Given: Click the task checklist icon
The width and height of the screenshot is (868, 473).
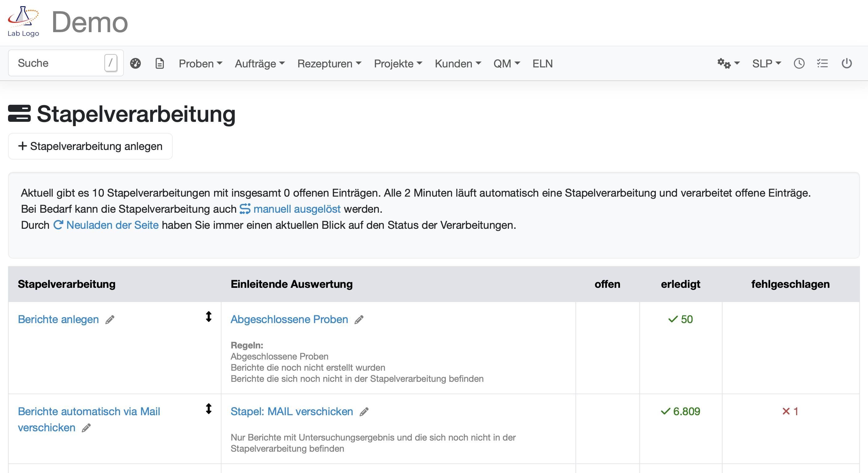Looking at the screenshot, I should (823, 63).
